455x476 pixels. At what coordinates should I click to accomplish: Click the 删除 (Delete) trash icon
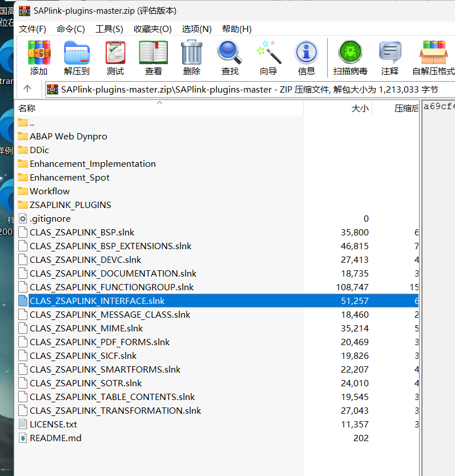(192, 53)
